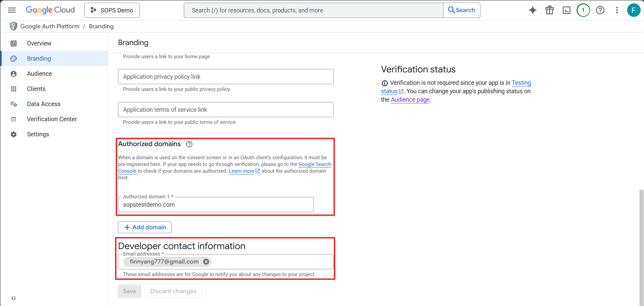Open the help question mark icon
This screenshot has height=306, width=644.
[x=600, y=10]
